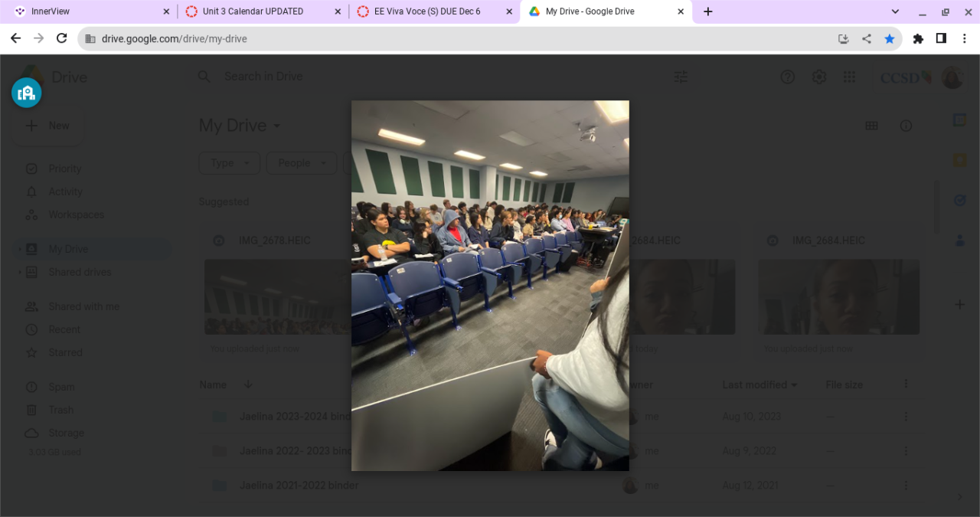The width and height of the screenshot is (980, 517).
Task: Click File size column header
Action: [844, 384]
